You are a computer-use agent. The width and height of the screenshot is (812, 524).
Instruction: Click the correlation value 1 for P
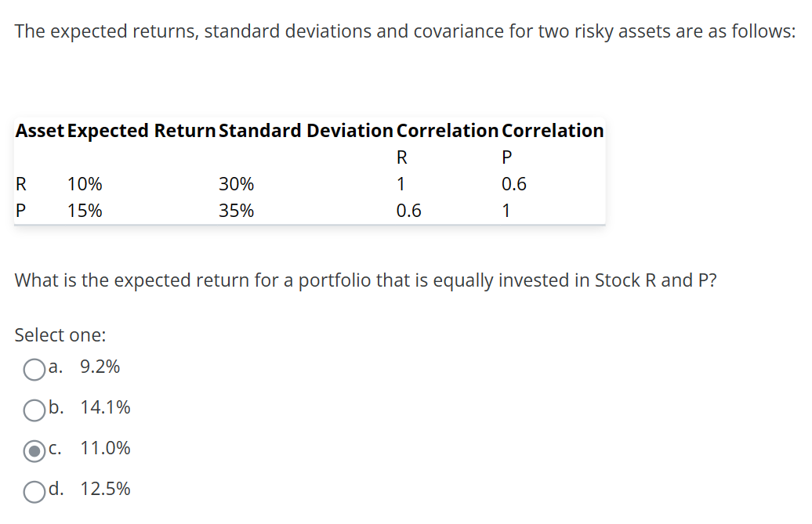[507, 210]
